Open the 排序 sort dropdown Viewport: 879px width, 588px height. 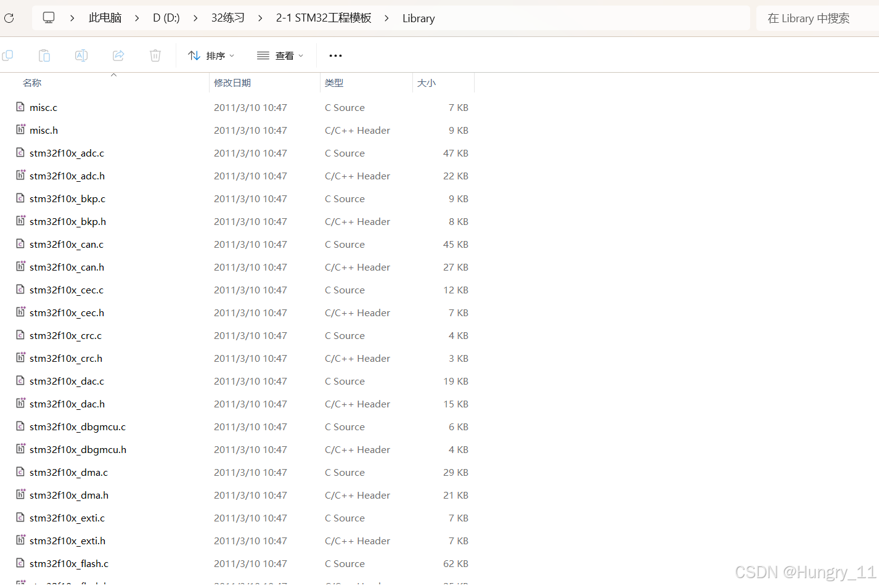211,55
